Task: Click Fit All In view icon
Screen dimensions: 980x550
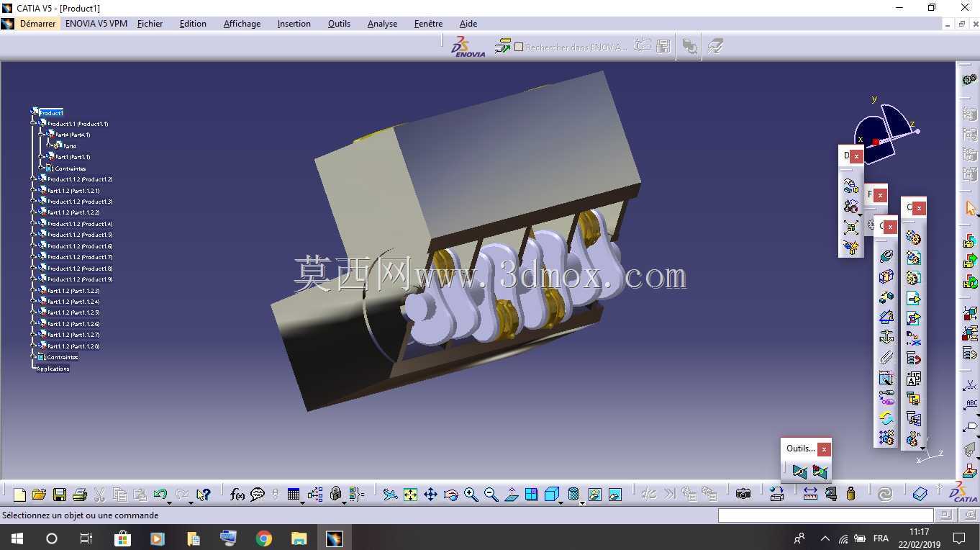Action: (410, 495)
